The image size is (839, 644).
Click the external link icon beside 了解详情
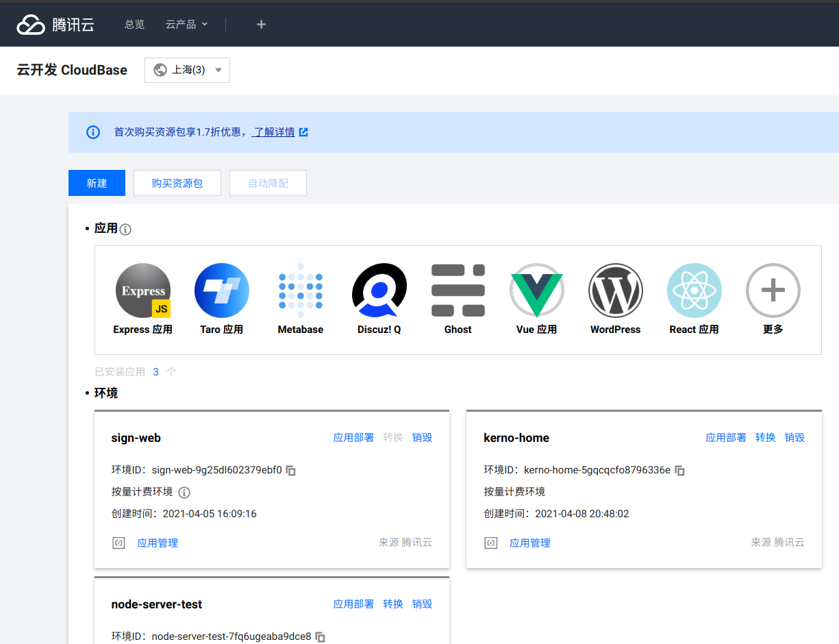tap(303, 132)
